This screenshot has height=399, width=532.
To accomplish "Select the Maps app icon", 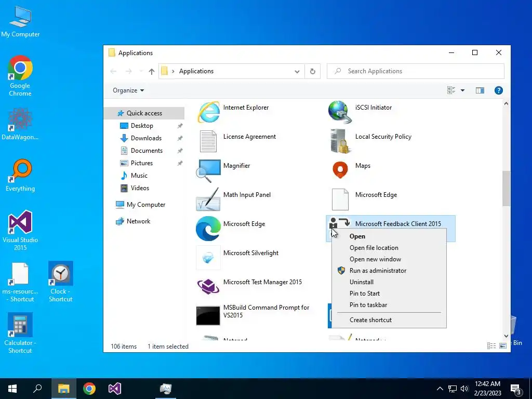I will point(340,170).
